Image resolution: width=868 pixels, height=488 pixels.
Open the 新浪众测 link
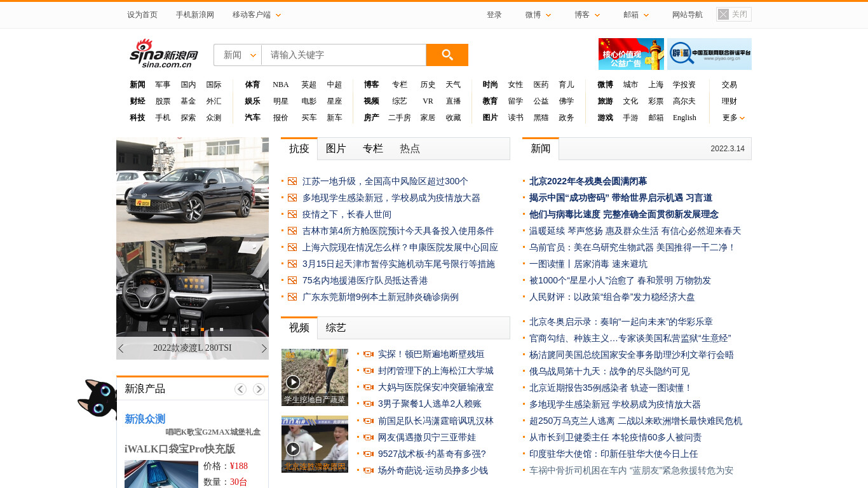145,419
